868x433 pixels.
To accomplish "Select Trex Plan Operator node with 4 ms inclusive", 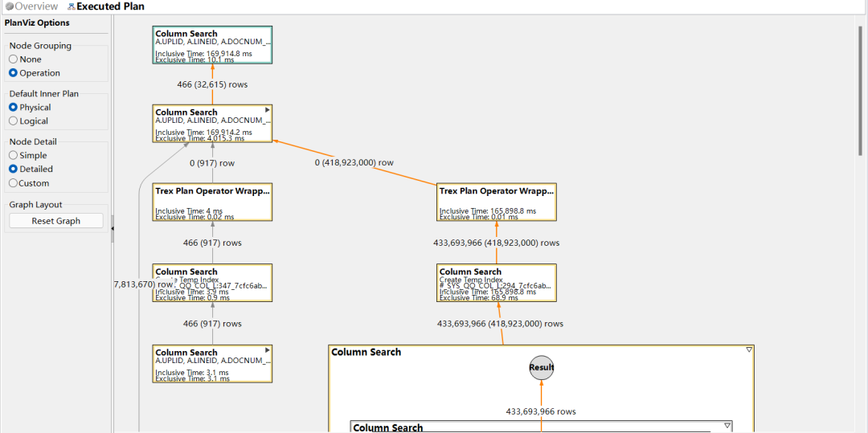I will [x=212, y=202].
